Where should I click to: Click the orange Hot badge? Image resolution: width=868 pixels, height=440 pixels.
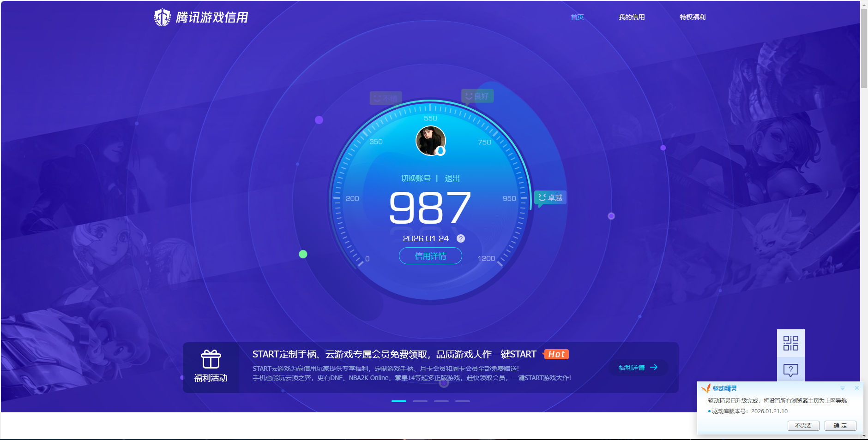[x=556, y=354]
